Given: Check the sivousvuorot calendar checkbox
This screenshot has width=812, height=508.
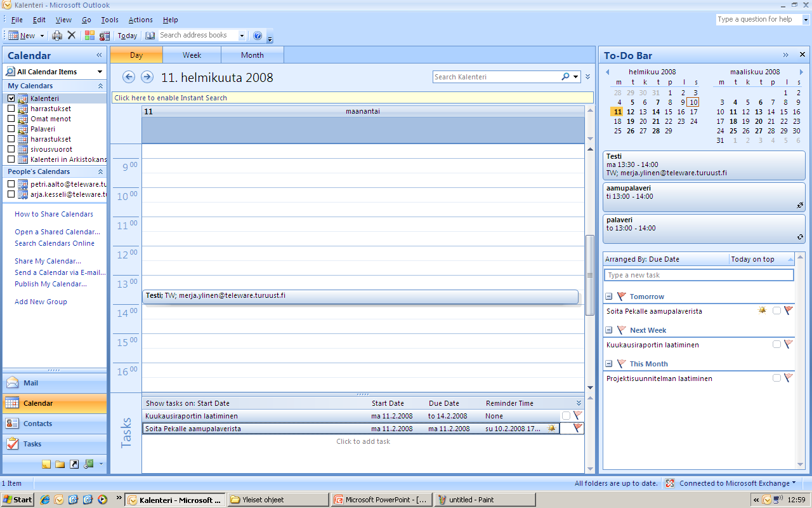Looking at the screenshot, I should [11, 149].
